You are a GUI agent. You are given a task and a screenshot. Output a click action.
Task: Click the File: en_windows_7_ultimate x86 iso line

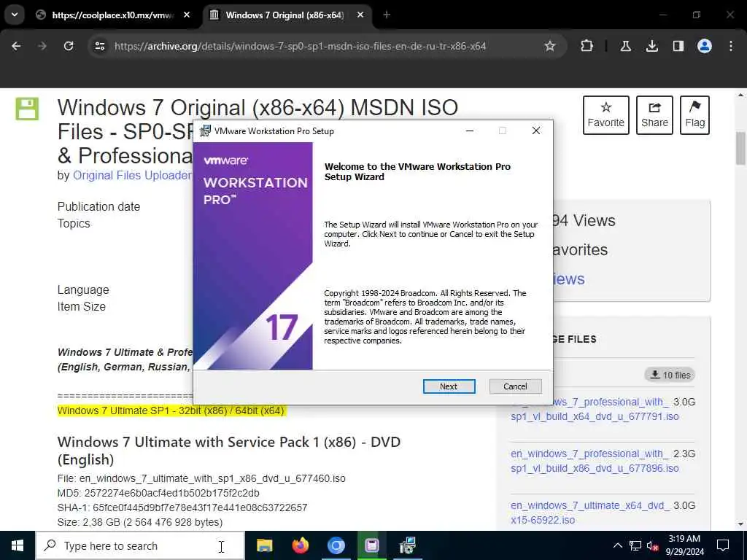point(201,478)
